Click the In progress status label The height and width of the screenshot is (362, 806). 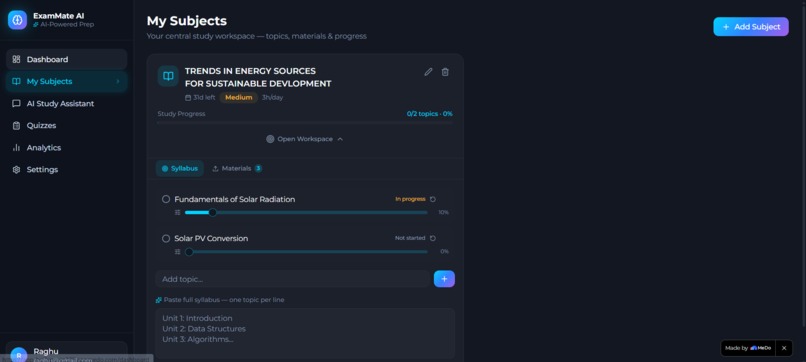tap(410, 199)
